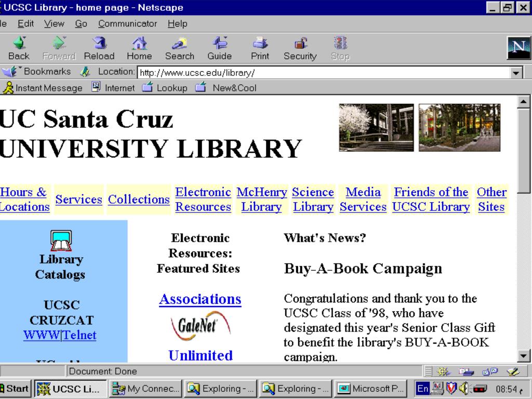Click the Library Catalogs computer icon
Screen dimensions: 532x399
tap(61, 241)
